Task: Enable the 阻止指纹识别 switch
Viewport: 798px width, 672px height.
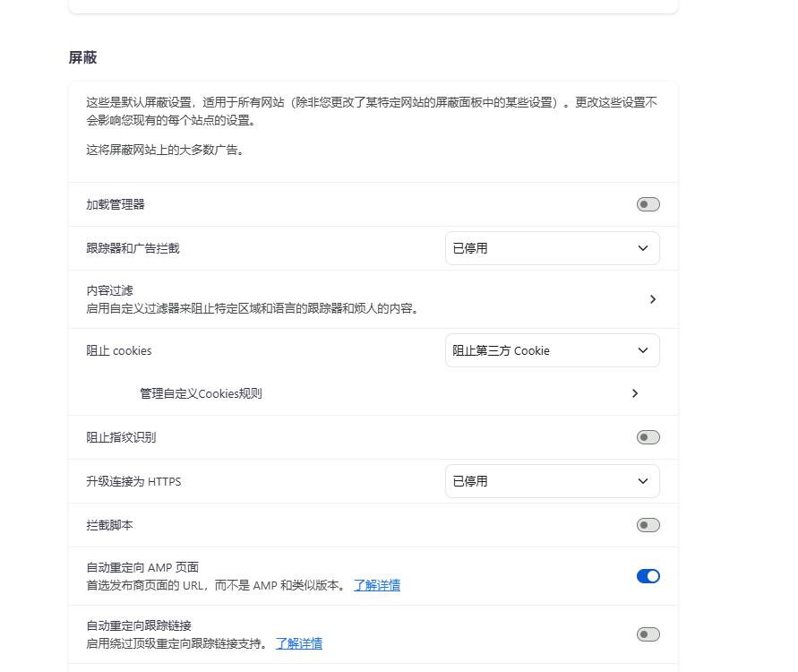Action: (648, 437)
